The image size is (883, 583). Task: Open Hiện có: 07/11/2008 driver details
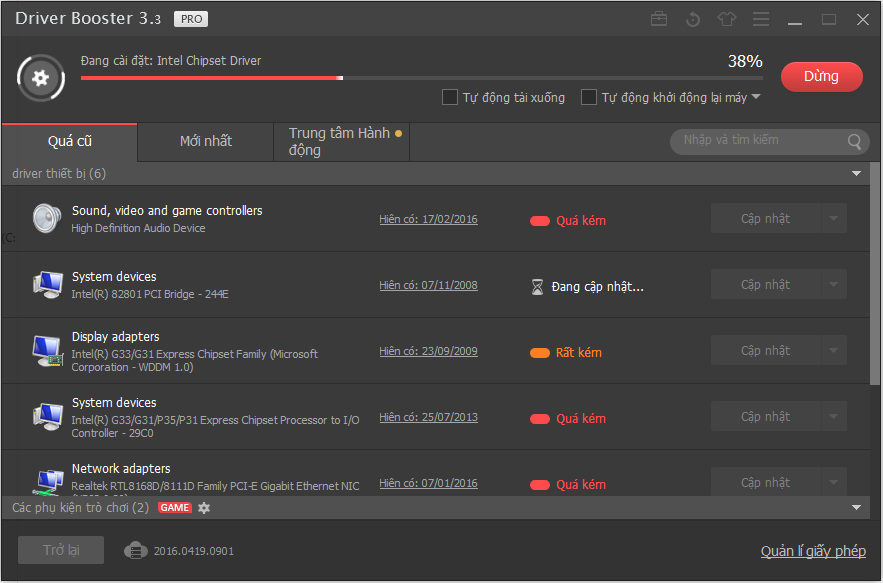click(428, 285)
